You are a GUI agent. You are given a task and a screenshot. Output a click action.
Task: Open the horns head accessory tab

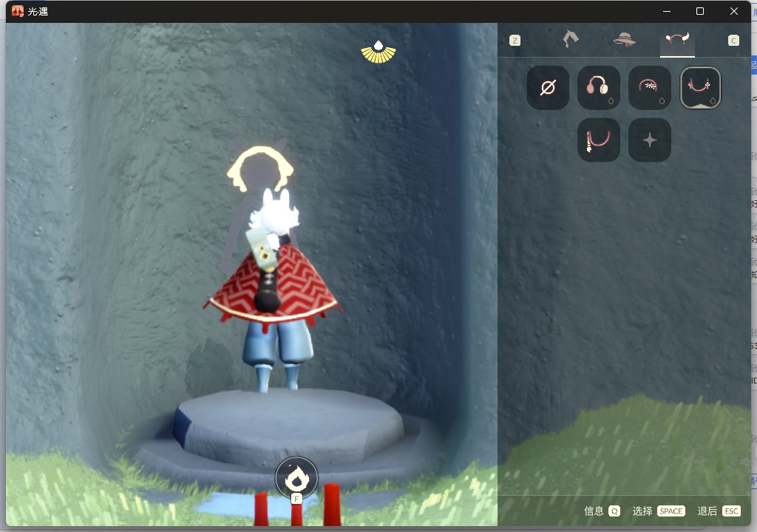pos(677,39)
